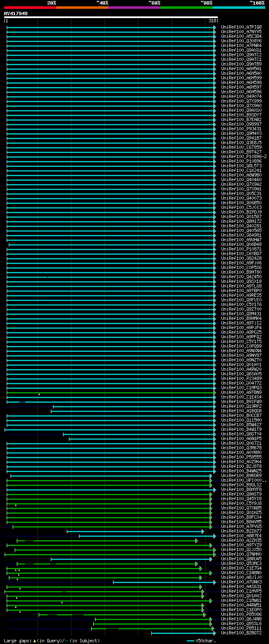
Task: Open hit UniRef100_A2ZH35
Action: coord(241,540)
